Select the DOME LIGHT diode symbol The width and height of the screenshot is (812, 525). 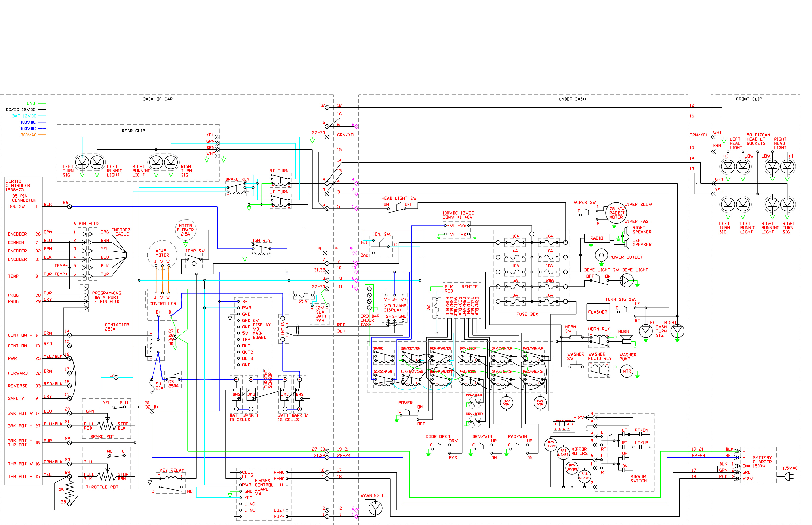pos(626,281)
